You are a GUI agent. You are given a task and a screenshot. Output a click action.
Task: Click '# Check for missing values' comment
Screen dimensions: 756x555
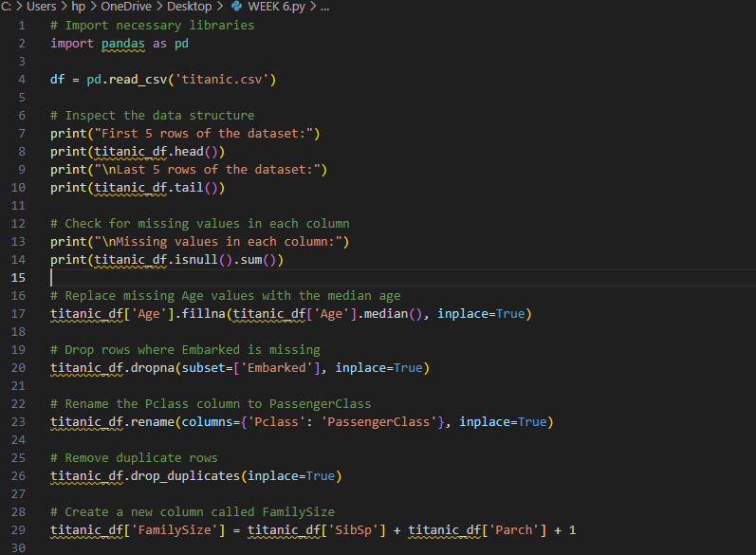click(200, 224)
